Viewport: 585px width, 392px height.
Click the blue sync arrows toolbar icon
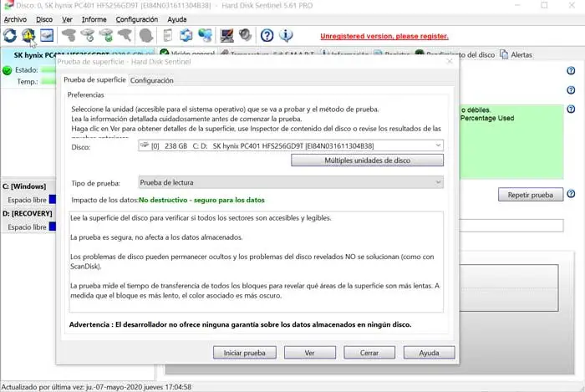click(x=186, y=35)
